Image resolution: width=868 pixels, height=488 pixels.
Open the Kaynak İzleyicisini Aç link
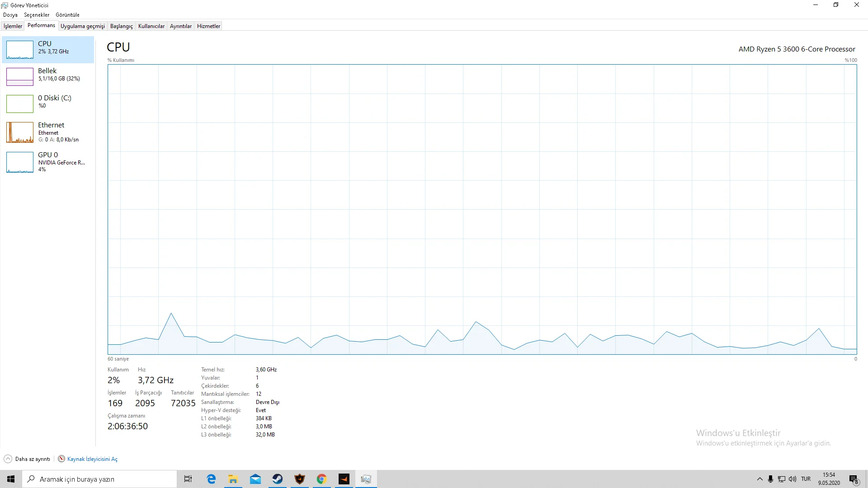click(92, 459)
